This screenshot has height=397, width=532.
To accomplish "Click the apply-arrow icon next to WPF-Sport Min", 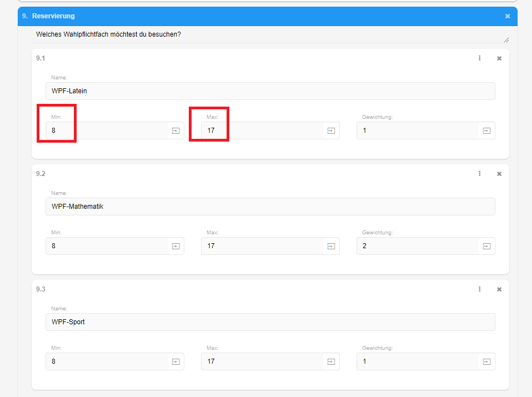I will (175, 361).
